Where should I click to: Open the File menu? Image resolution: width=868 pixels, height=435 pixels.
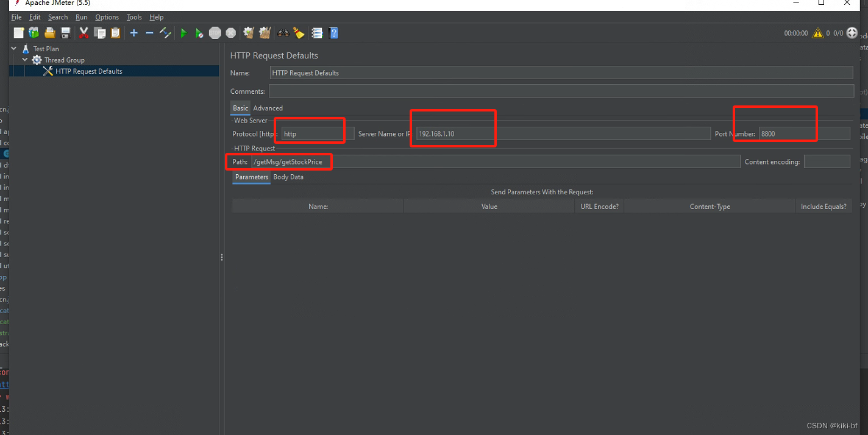tap(16, 17)
